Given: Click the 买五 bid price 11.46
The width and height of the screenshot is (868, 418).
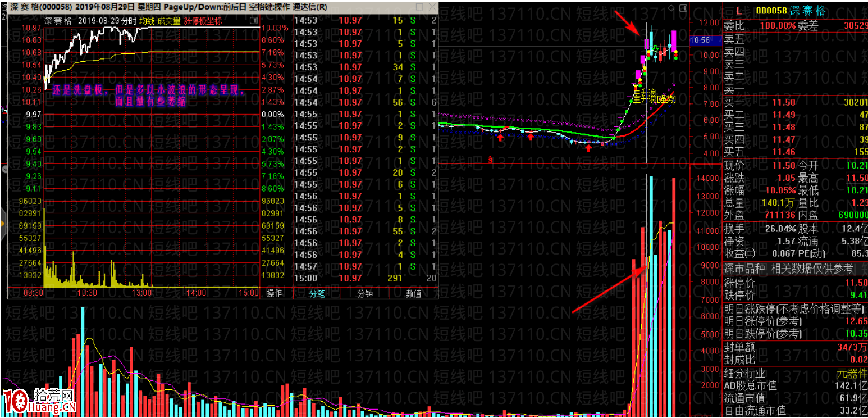Looking at the screenshot, I should click(784, 152).
